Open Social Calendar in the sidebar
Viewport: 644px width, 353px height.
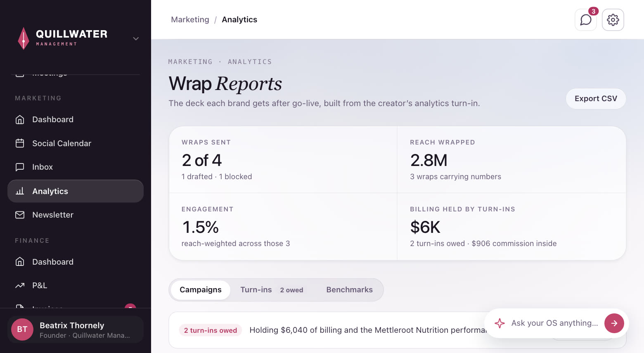pyautogui.click(x=76, y=143)
